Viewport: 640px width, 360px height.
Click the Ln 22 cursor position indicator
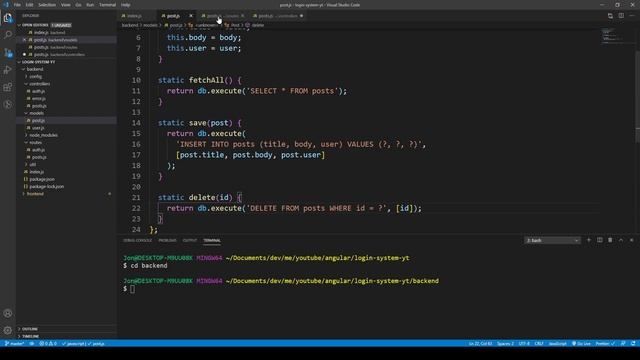[x=480, y=344]
